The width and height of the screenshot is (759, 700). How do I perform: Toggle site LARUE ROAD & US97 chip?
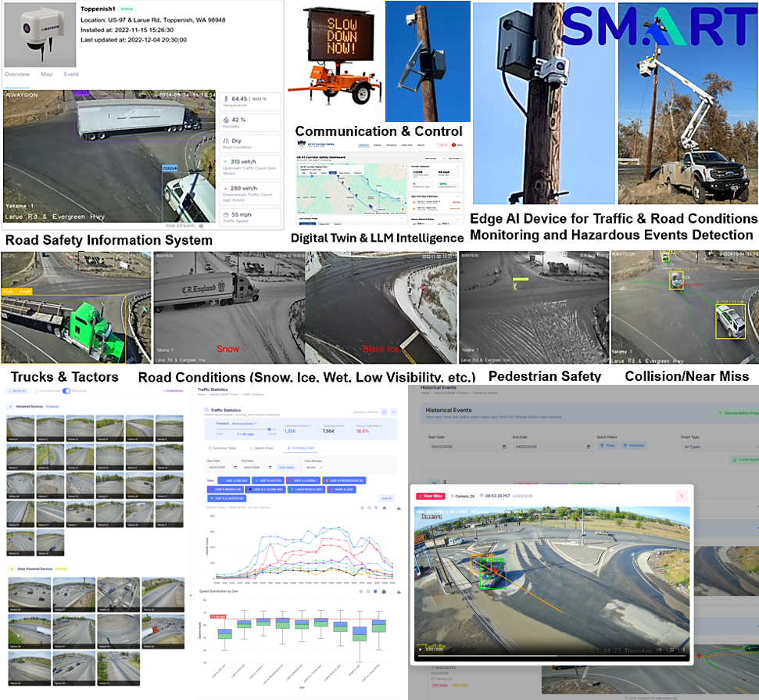coord(306,490)
